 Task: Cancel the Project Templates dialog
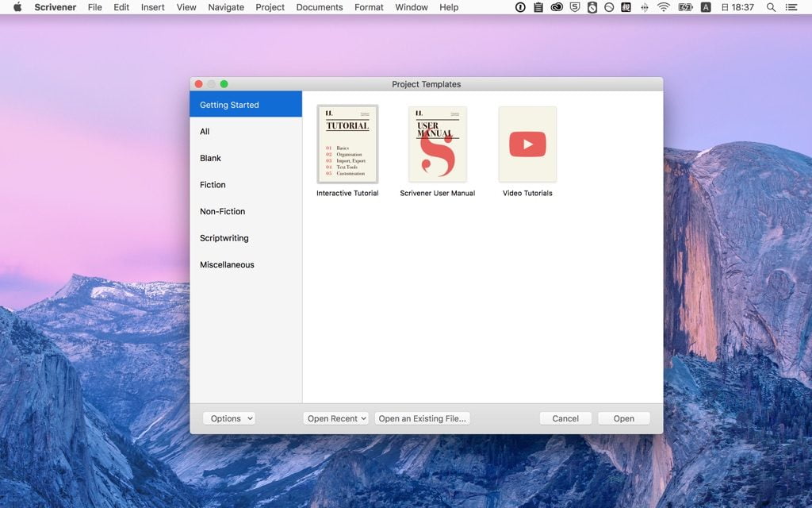(565, 418)
